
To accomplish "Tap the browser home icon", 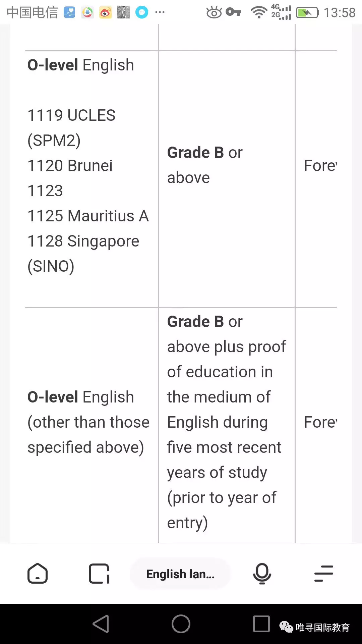I will (x=38, y=573).
